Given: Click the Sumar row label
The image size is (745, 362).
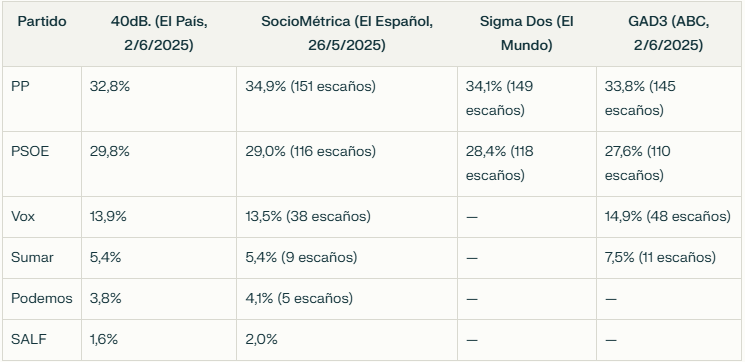Looking at the screenshot, I should (32, 257).
